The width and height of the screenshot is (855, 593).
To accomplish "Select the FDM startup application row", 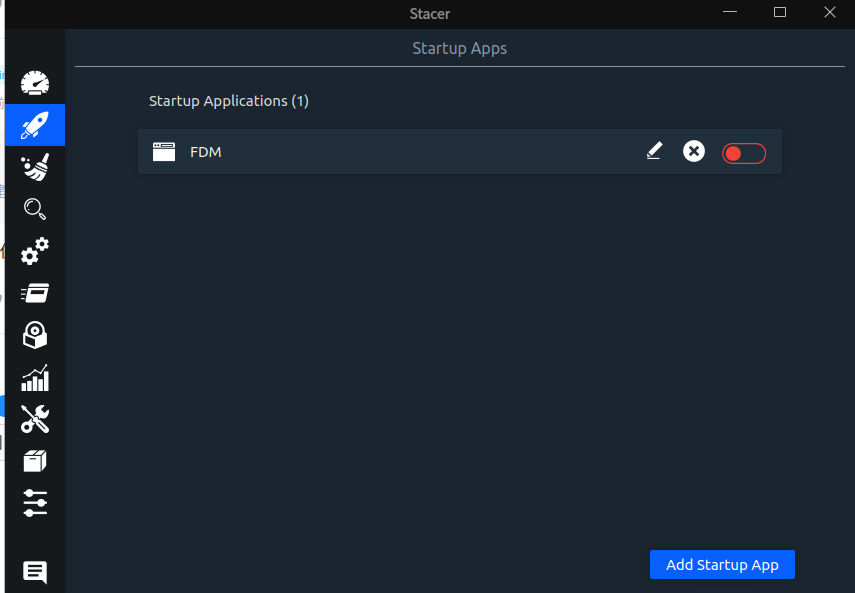I will coord(460,152).
